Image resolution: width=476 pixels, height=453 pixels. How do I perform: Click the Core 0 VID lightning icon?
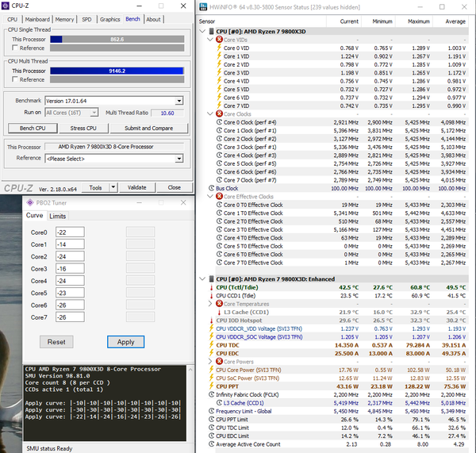(x=219, y=48)
